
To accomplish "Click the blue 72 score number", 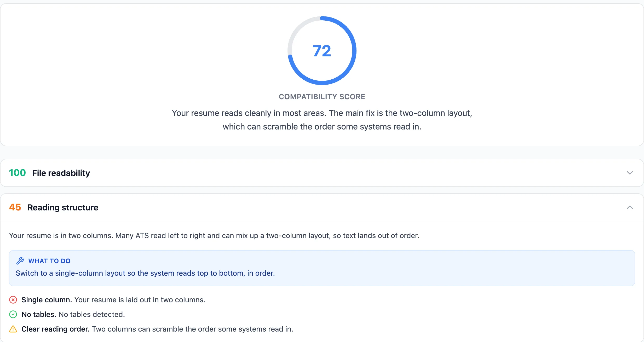I will [x=322, y=51].
